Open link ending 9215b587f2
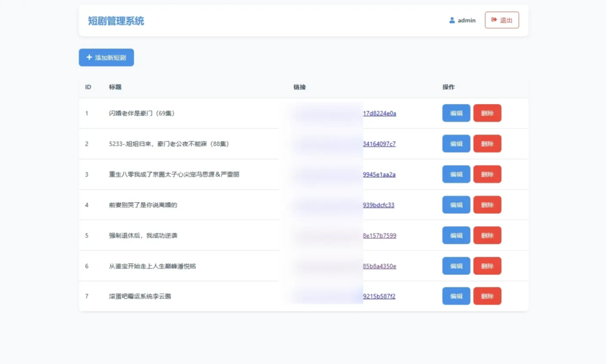The image size is (606, 364). (379, 297)
